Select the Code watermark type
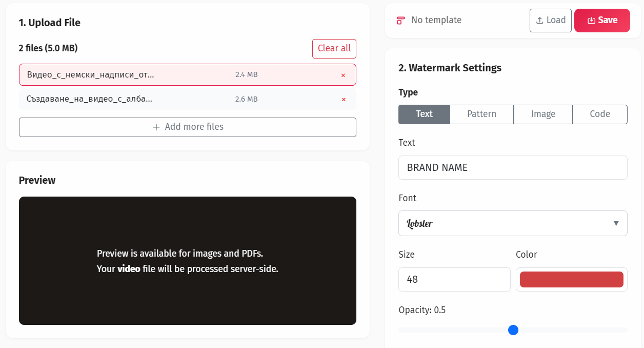This screenshot has height=348, width=644. point(600,114)
